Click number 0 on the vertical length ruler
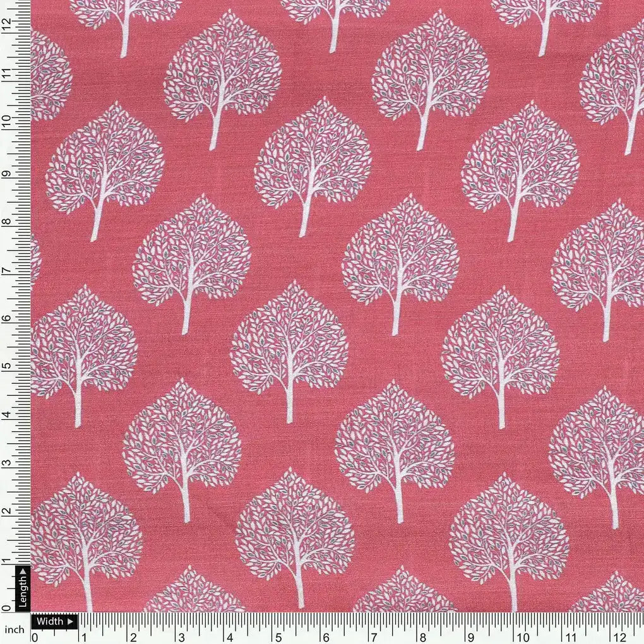This screenshot has height=644, width=644. (6, 608)
